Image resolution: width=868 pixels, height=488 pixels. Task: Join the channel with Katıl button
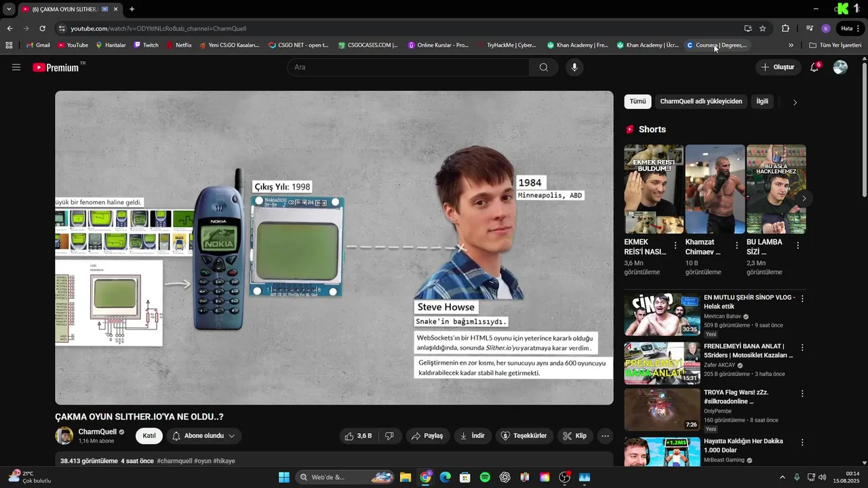pyautogui.click(x=149, y=436)
